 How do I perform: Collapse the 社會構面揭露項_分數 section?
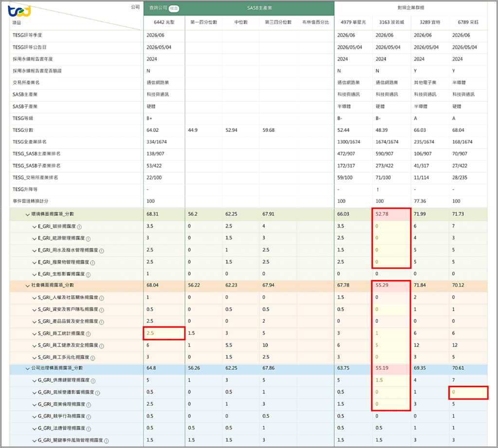(28, 286)
